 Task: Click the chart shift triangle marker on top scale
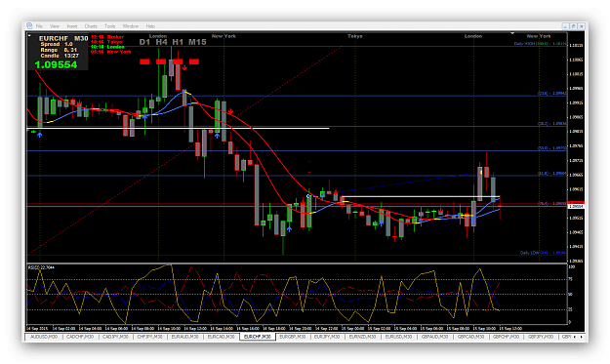point(512,33)
